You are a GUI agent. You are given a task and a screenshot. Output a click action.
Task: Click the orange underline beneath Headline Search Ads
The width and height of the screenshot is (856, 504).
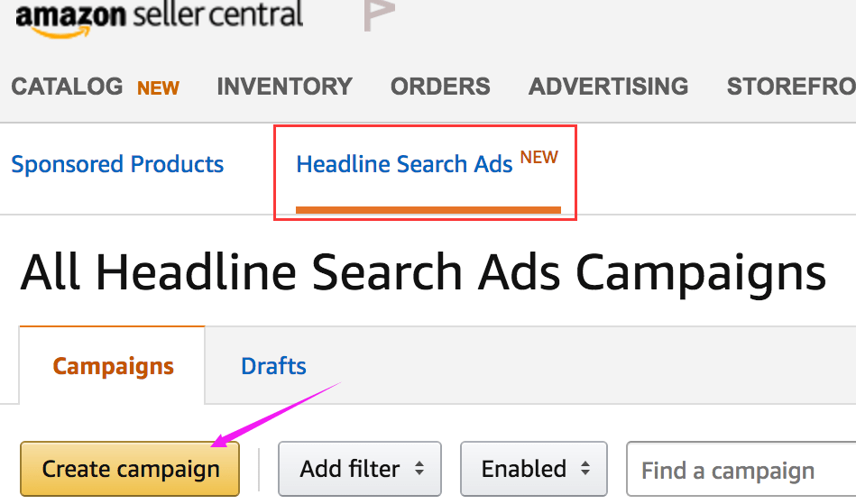(x=428, y=211)
